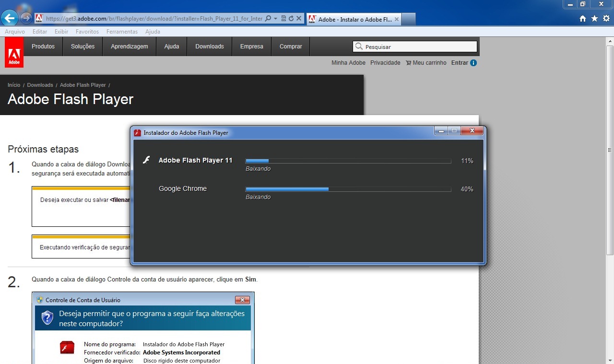Viewport: 614px width, 364px height.
Task: Open the Ferramentas menu
Action: pos(122,32)
